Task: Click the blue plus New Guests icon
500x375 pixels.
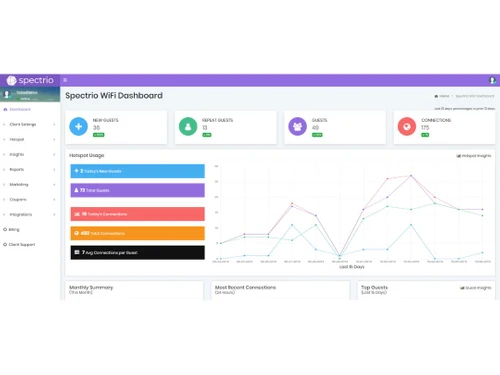Action: point(78,126)
